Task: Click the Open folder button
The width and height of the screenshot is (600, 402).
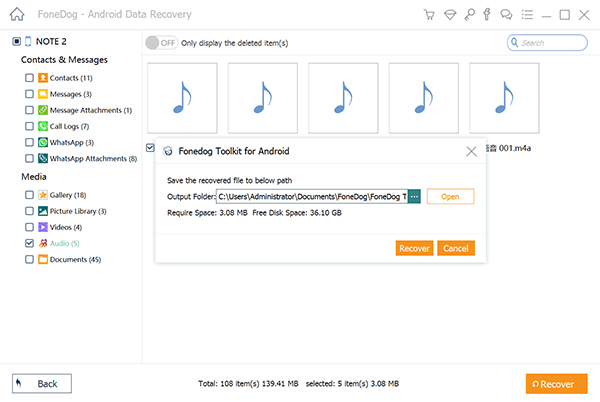Action: click(450, 197)
